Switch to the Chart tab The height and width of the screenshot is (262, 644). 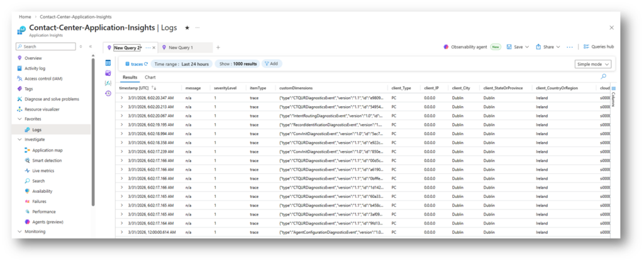click(x=150, y=77)
